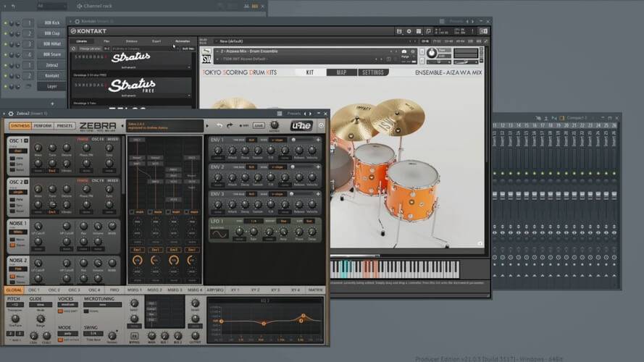The height and width of the screenshot is (362, 644).
Task: Open OSC 1 waveform selector
Action: [x=18, y=151]
